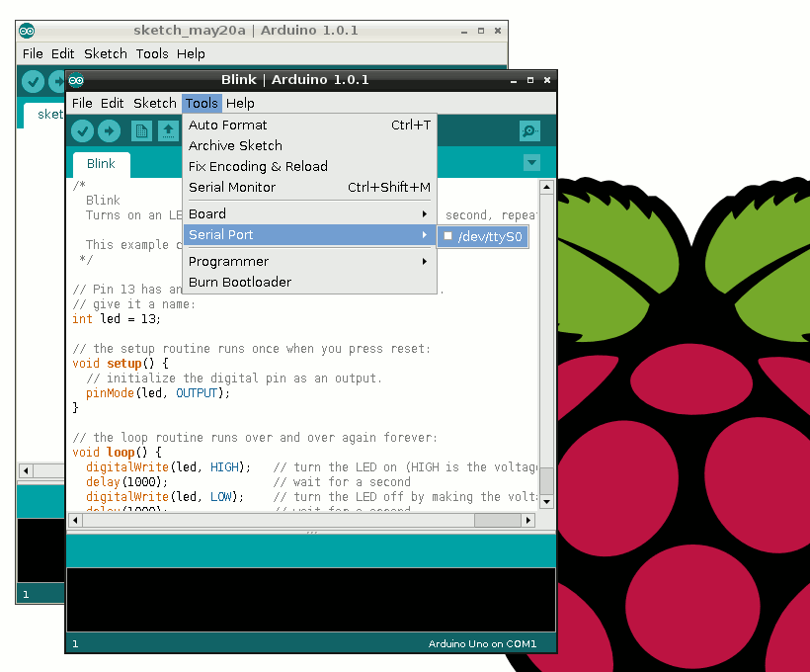Maximize the Blink window
The height and width of the screenshot is (672, 810).
(x=530, y=81)
